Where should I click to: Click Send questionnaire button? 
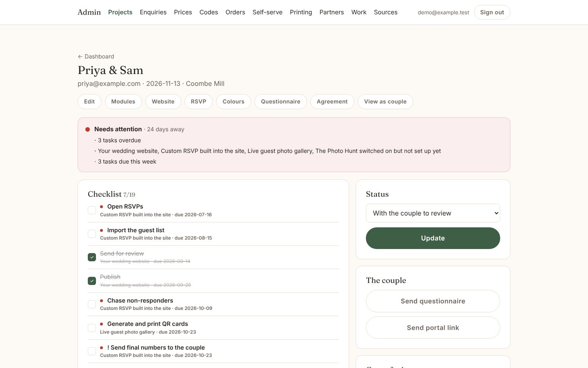(x=433, y=301)
